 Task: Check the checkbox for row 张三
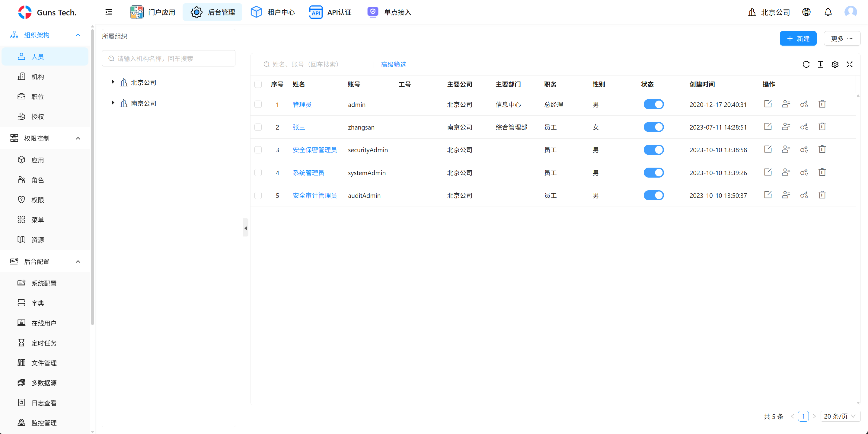[x=258, y=127]
